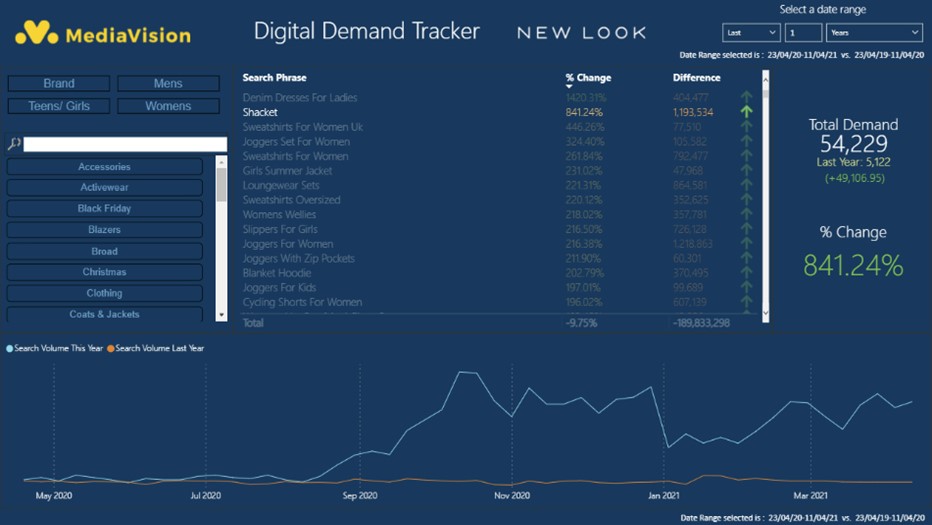Click the MediaVision logo icon
The height and width of the screenshot is (525, 932).
point(37,33)
